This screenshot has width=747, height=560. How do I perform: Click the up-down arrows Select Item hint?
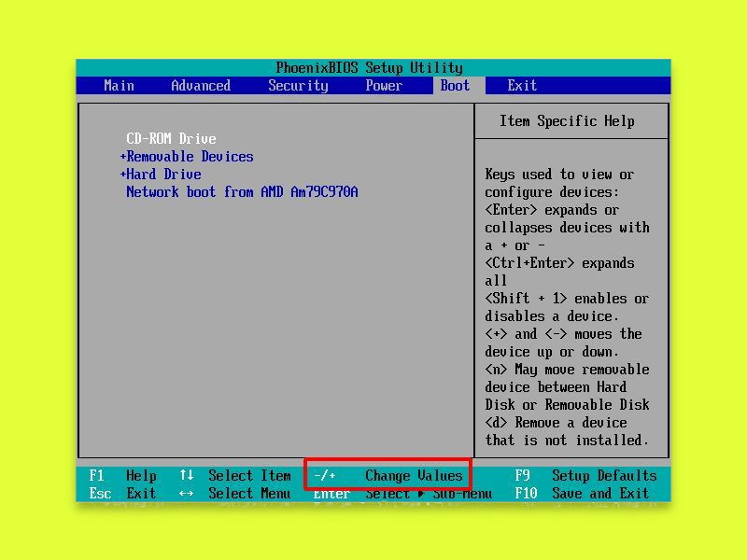click(x=235, y=476)
